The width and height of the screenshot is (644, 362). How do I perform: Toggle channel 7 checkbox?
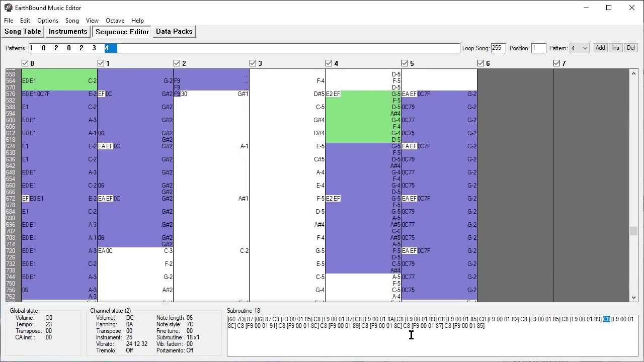tap(556, 63)
